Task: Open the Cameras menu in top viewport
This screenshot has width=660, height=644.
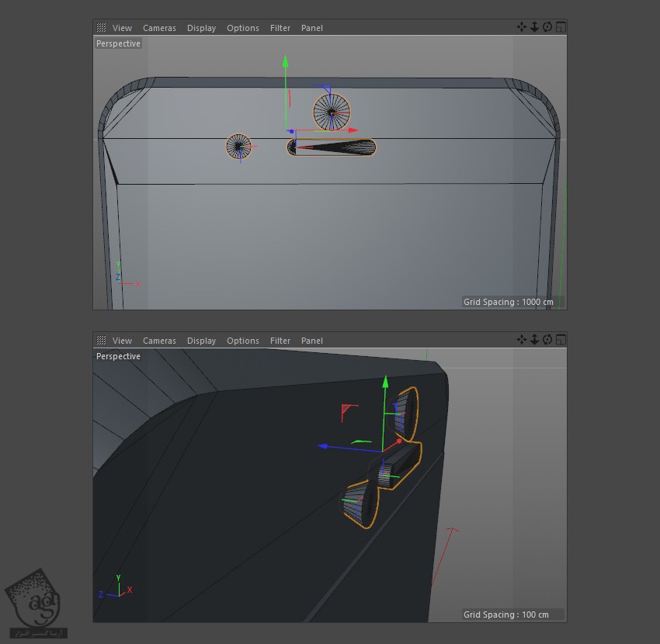Action: coord(159,28)
